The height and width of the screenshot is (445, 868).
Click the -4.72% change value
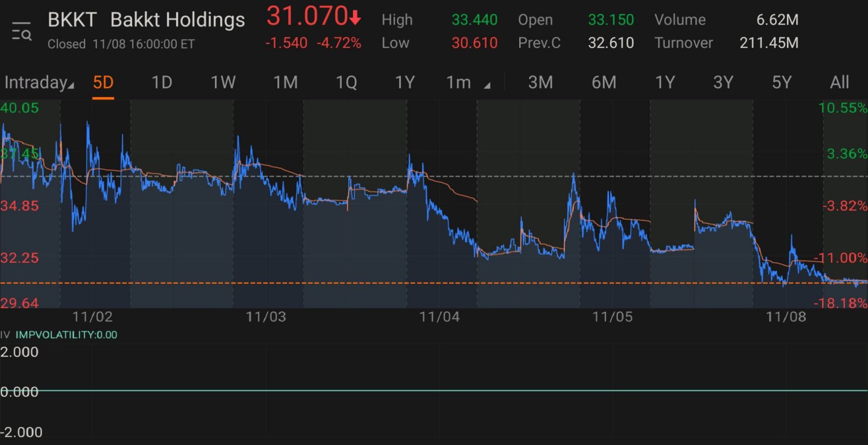[339, 43]
